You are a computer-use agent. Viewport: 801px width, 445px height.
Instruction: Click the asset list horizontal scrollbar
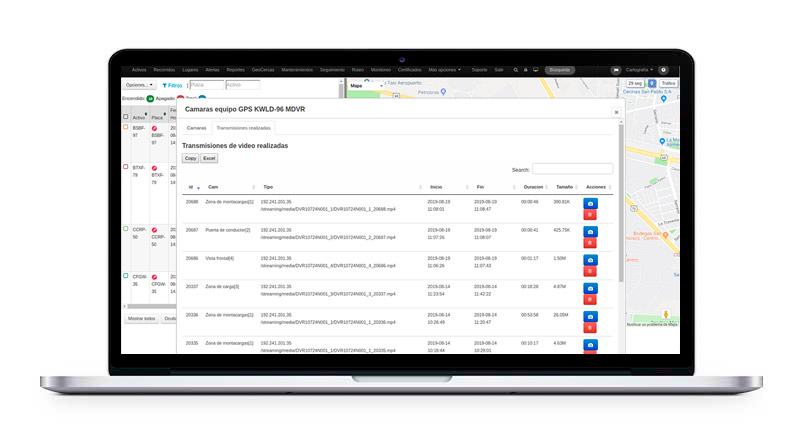tap(152, 307)
